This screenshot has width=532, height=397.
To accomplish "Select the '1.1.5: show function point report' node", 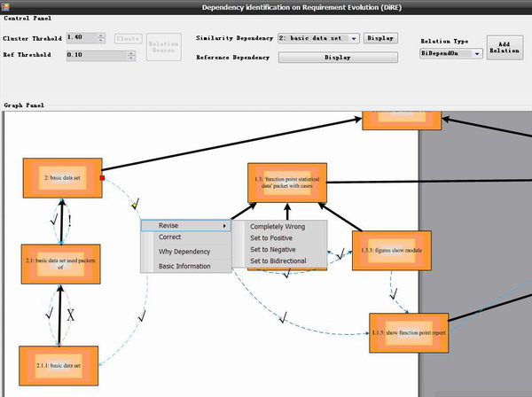I will click(408, 332).
